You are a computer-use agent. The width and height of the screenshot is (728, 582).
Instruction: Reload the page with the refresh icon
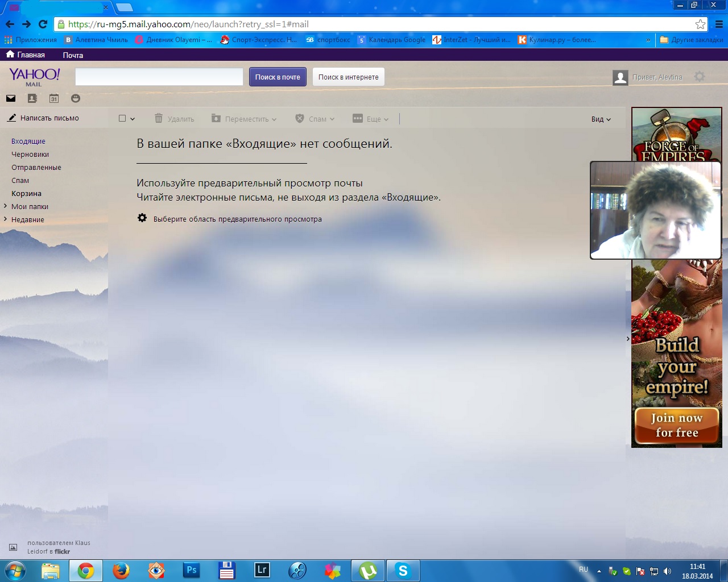point(43,24)
